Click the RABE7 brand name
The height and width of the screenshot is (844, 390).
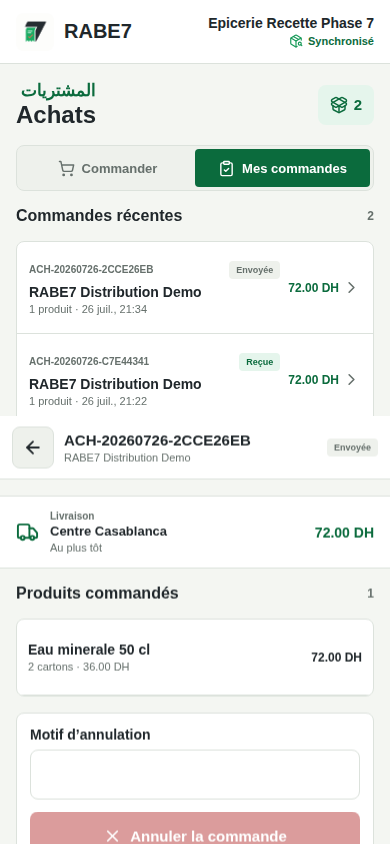(x=98, y=31)
